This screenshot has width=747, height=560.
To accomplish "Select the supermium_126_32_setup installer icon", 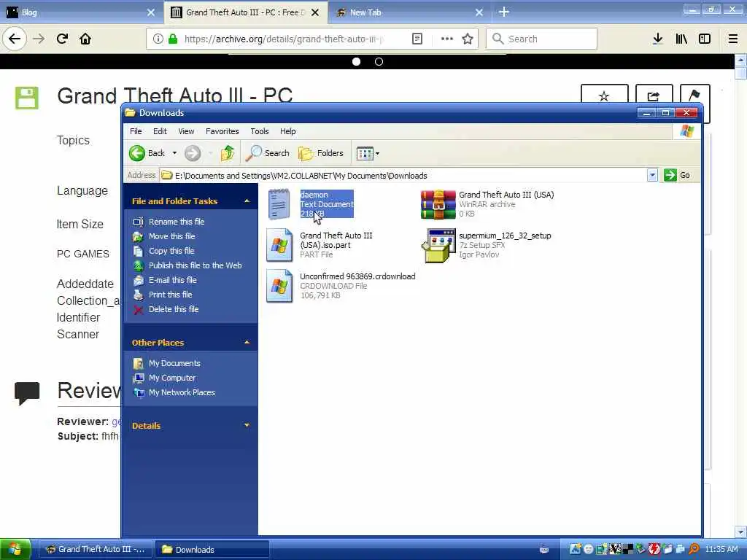I will coord(438,245).
